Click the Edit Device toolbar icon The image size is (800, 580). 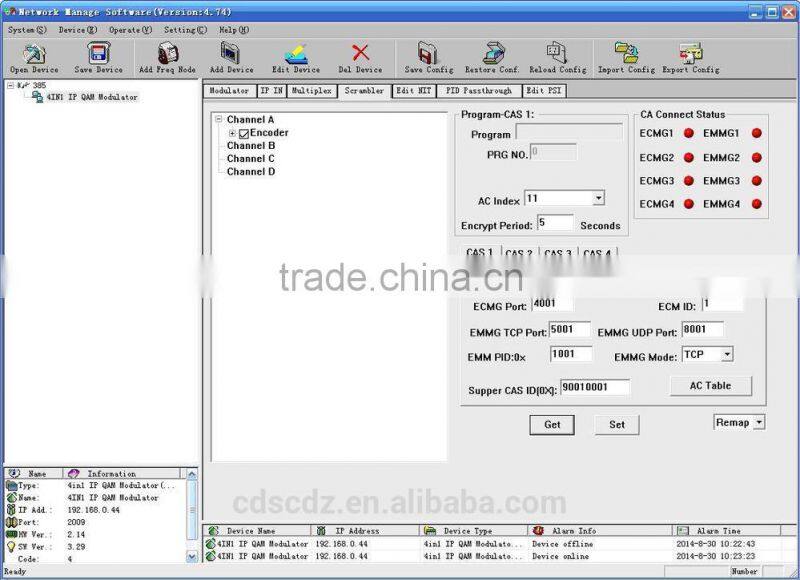tap(296, 54)
